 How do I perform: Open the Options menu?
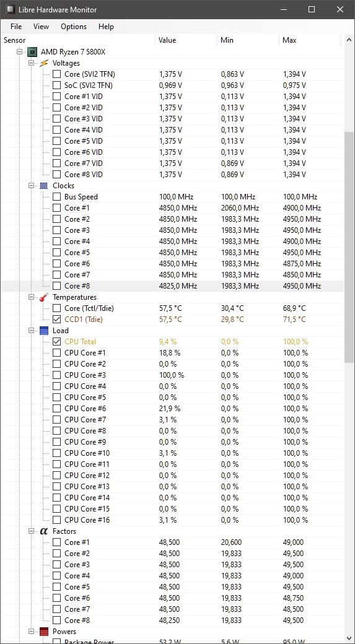click(x=74, y=26)
